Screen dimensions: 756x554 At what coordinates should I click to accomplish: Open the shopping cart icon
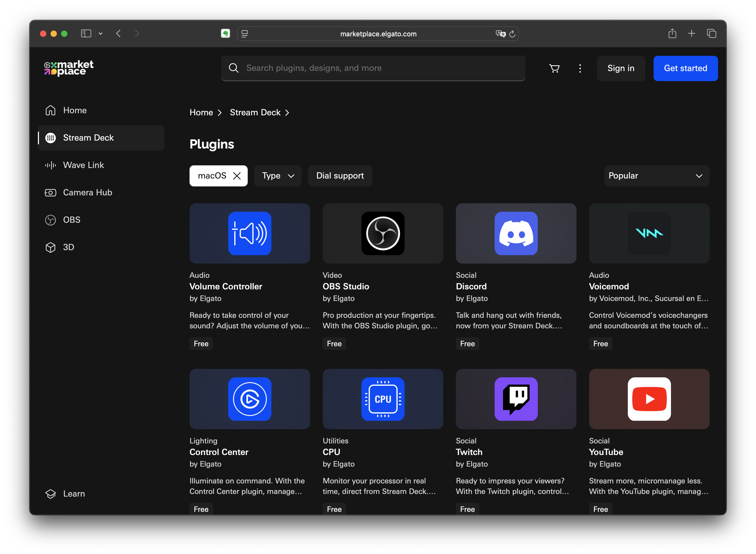click(x=554, y=68)
